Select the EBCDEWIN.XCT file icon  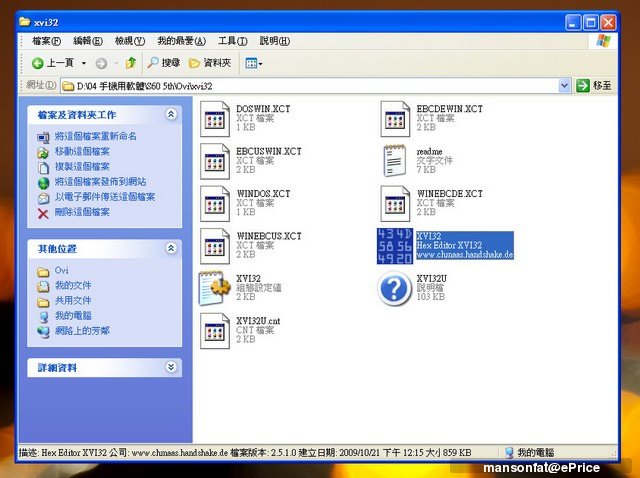tap(395, 119)
